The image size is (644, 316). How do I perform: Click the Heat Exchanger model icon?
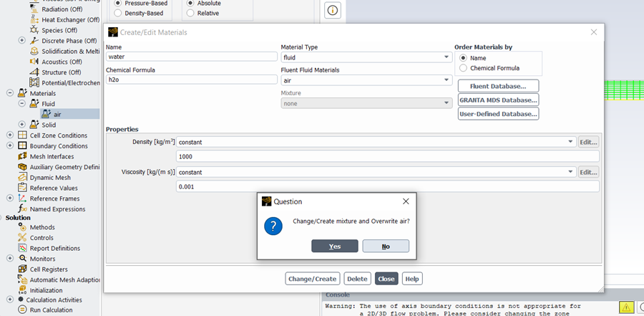[x=34, y=20]
